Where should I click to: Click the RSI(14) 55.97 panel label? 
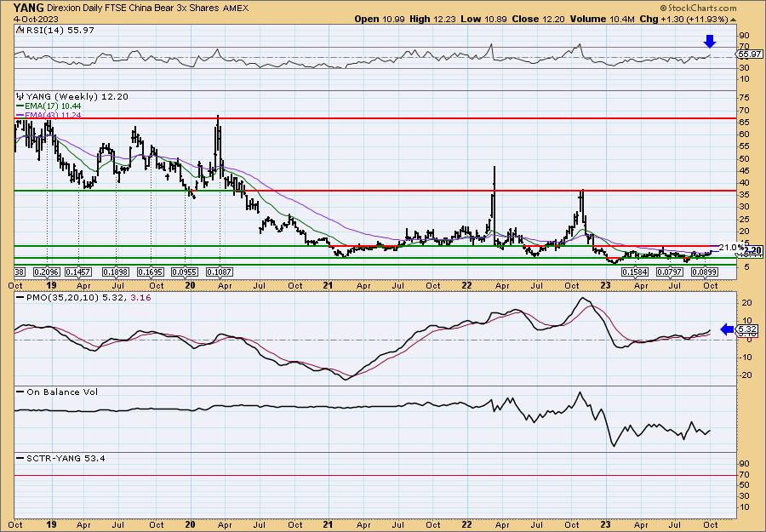tap(59, 30)
